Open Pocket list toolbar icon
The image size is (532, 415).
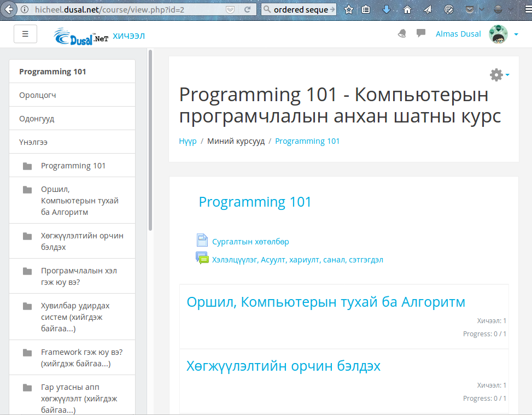(x=469, y=9)
